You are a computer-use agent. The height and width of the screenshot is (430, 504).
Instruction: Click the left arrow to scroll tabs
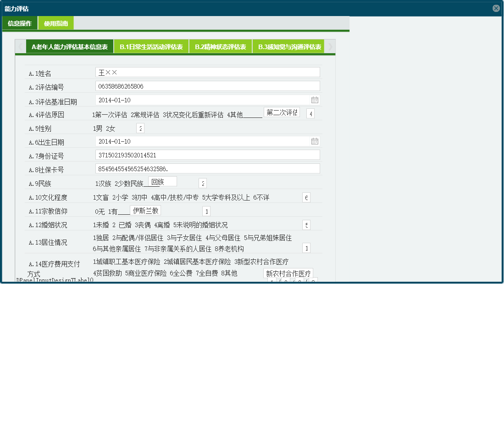click(x=20, y=46)
